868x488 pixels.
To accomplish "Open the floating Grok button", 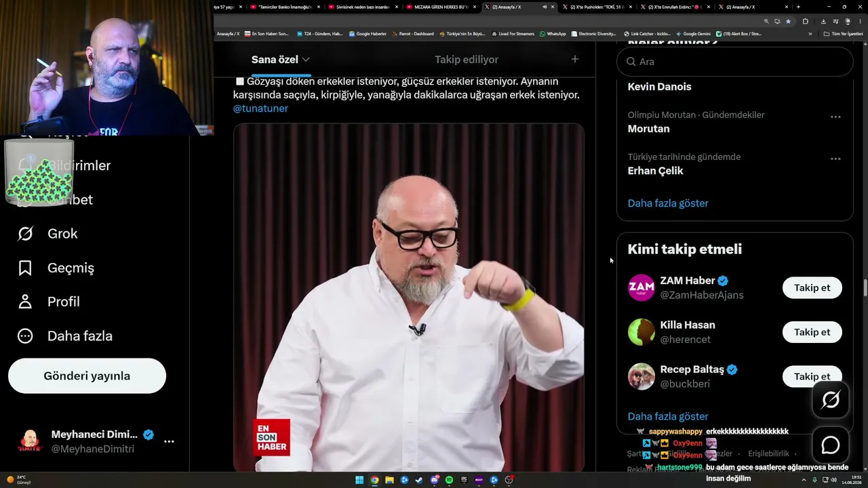I will click(x=831, y=400).
